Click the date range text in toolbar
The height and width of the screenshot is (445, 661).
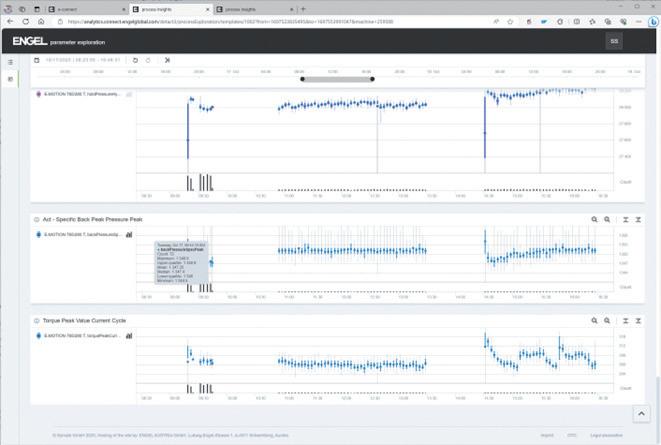pyautogui.click(x=83, y=60)
